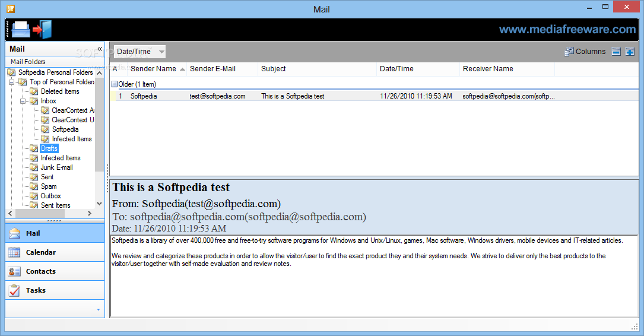Open the navigation pane options arrow
The width and height of the screenshot is (644, 336).
[x=98, y=310]
